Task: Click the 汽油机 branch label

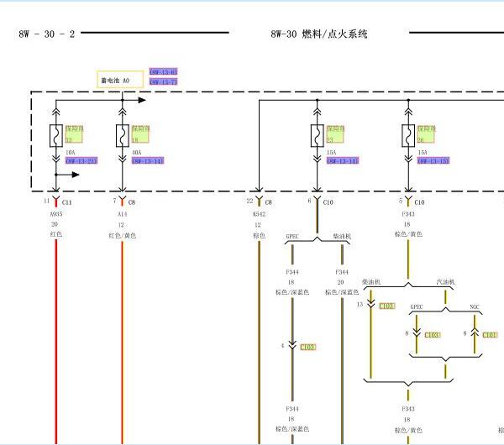Action: pyautogui.click(x=445, y=282)
